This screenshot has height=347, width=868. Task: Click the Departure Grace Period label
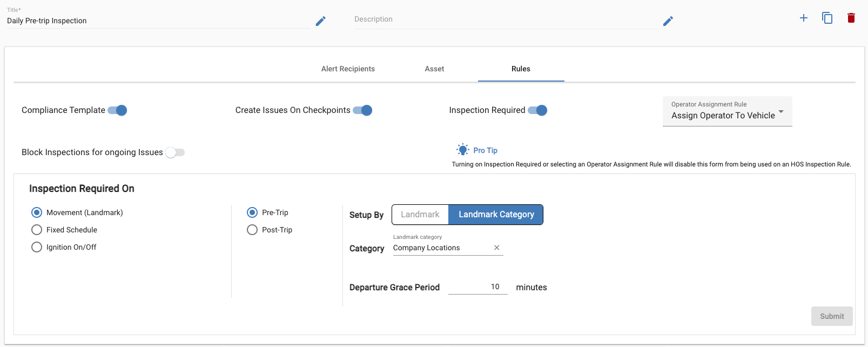(x=394, y=288)
